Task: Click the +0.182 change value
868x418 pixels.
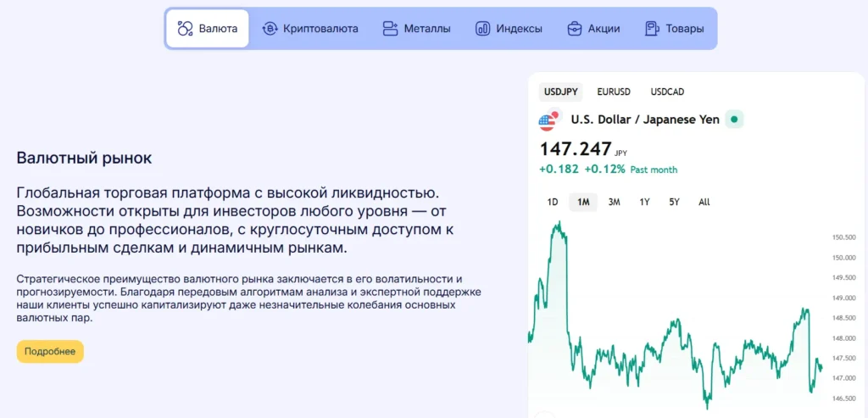Action: (559, 170)
